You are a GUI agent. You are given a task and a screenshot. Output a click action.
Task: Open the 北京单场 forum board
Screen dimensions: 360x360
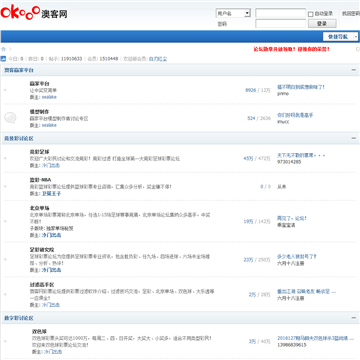click(39, 208)
